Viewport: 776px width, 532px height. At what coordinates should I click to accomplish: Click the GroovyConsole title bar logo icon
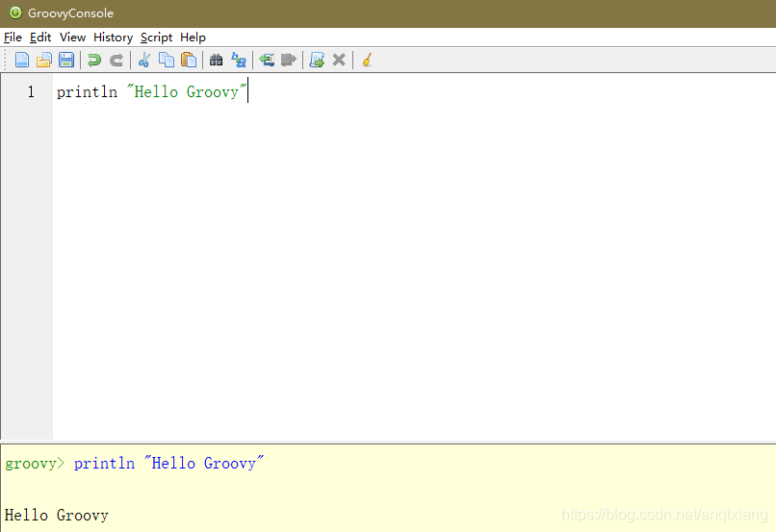(x=15, y=13)
